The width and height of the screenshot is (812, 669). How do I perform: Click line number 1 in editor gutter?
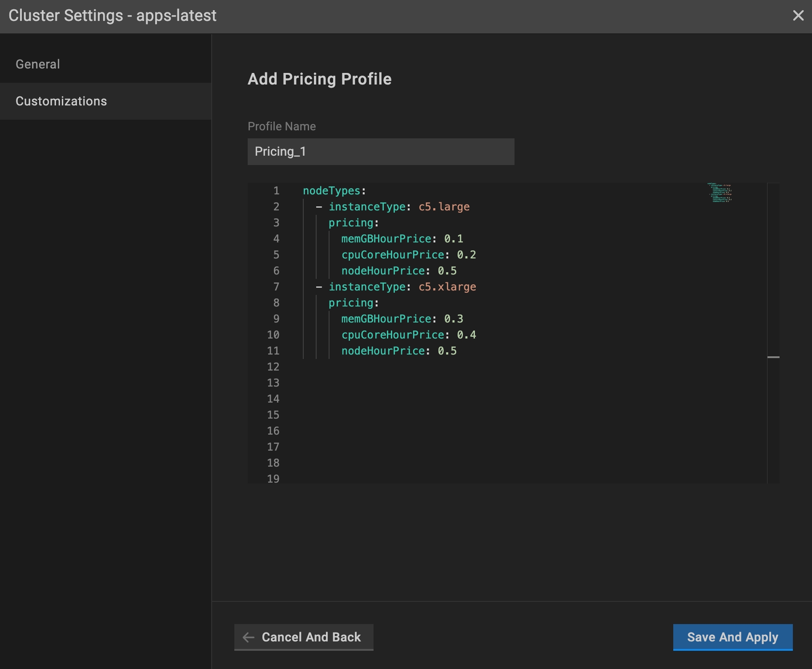(x=276, y=191)
